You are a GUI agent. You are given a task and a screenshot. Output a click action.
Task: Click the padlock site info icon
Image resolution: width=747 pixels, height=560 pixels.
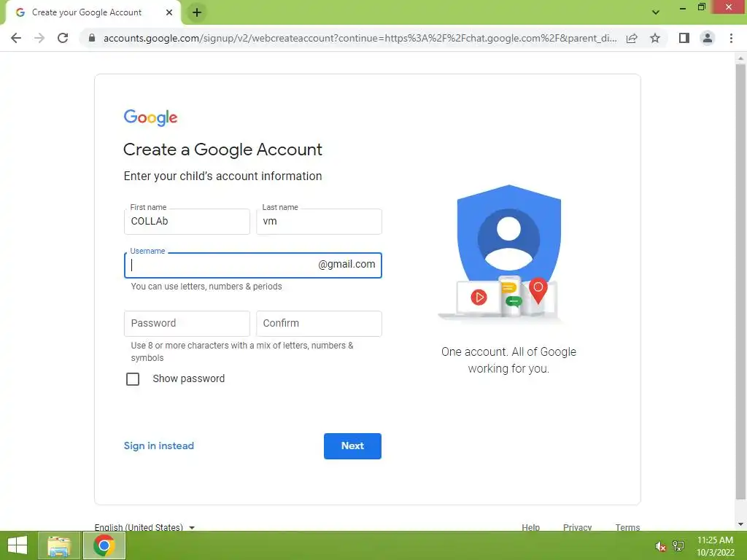pos(92,38)
